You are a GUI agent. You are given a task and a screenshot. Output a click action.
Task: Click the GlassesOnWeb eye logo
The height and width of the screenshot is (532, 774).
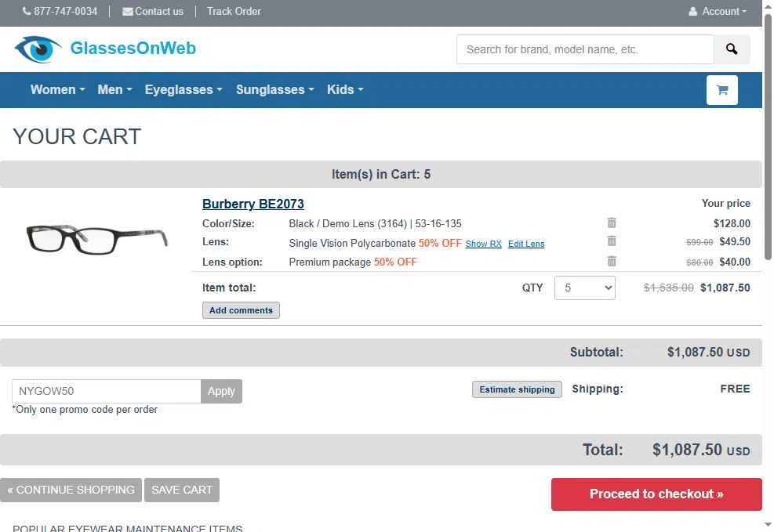point(38,49)
